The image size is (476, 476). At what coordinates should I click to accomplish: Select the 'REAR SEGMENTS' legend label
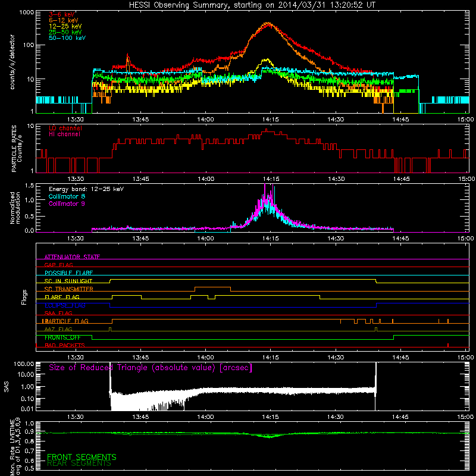tap(79, 464)
